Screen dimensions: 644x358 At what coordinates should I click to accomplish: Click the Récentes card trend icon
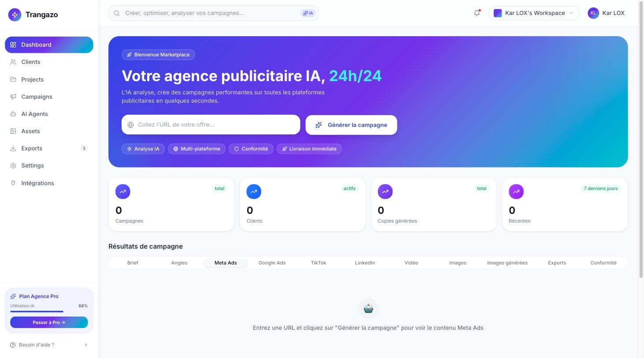[x=516, y=192]
